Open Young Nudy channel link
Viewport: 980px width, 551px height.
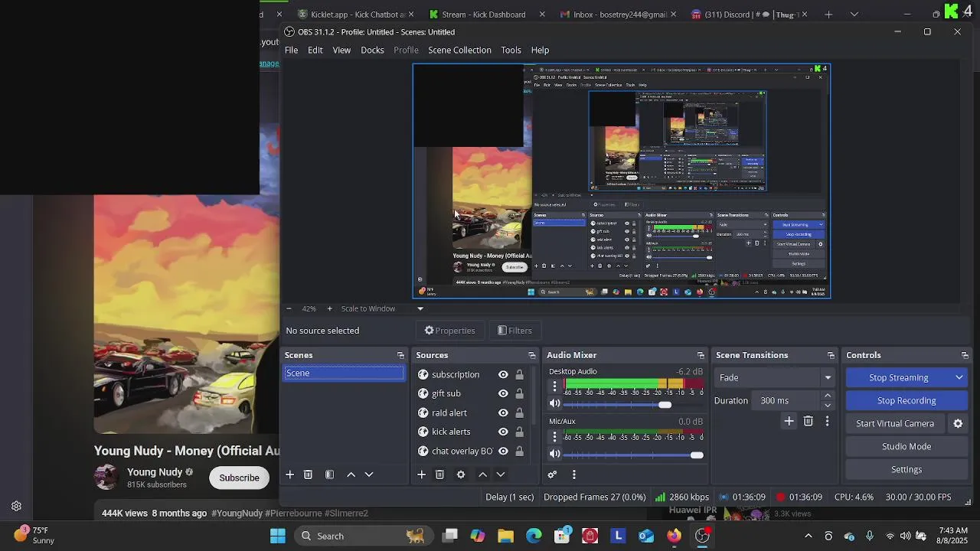155,472
